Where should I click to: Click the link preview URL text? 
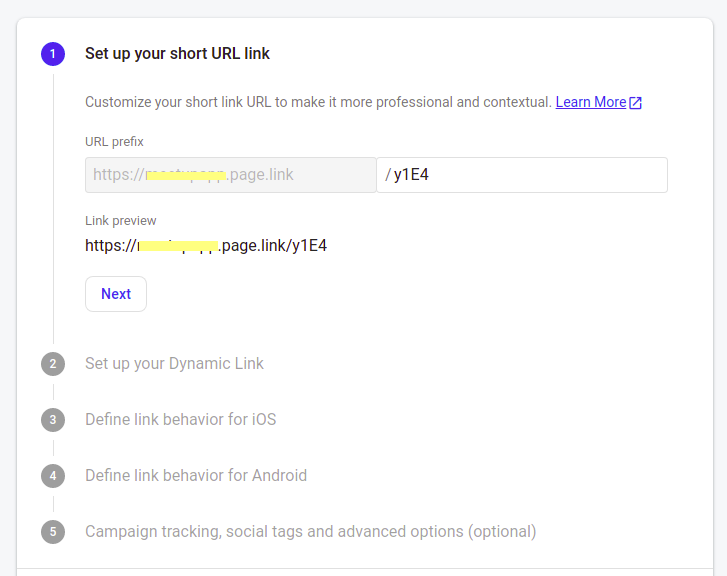(206, 245)
